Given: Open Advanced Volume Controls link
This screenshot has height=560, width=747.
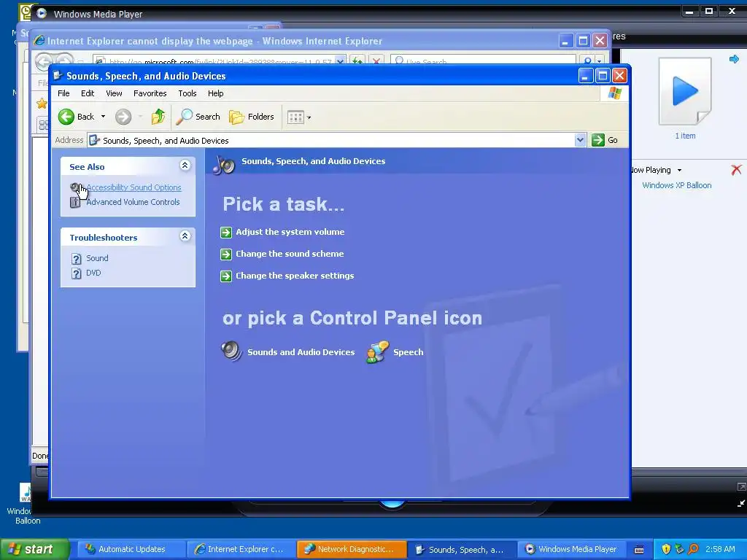Looking at the screenshot, I should click(133, 202).
